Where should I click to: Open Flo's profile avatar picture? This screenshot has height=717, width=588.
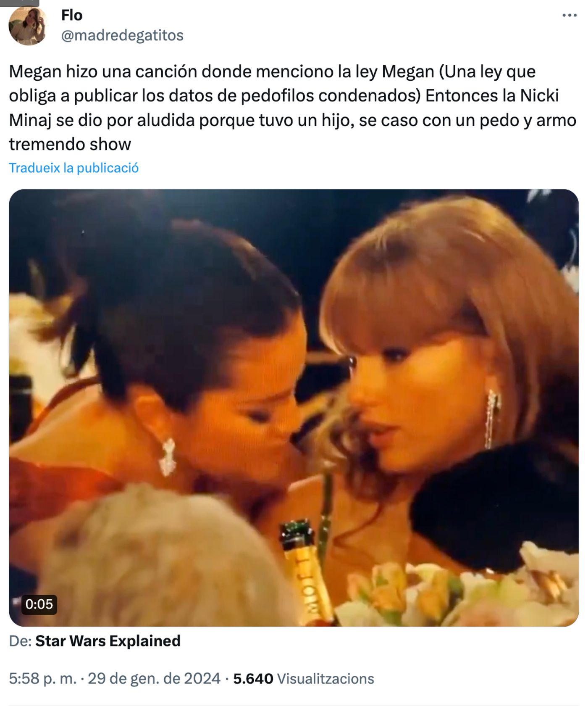coord(28,26)
